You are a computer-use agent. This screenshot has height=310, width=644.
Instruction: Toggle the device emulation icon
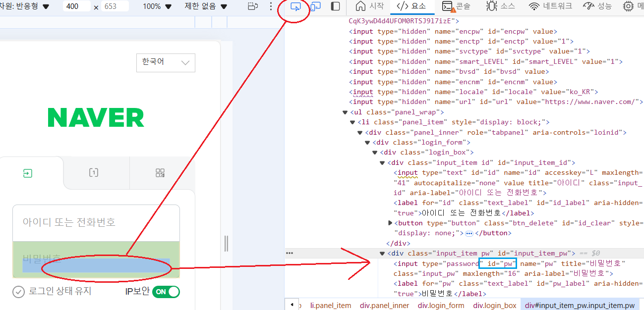point(315,6)
